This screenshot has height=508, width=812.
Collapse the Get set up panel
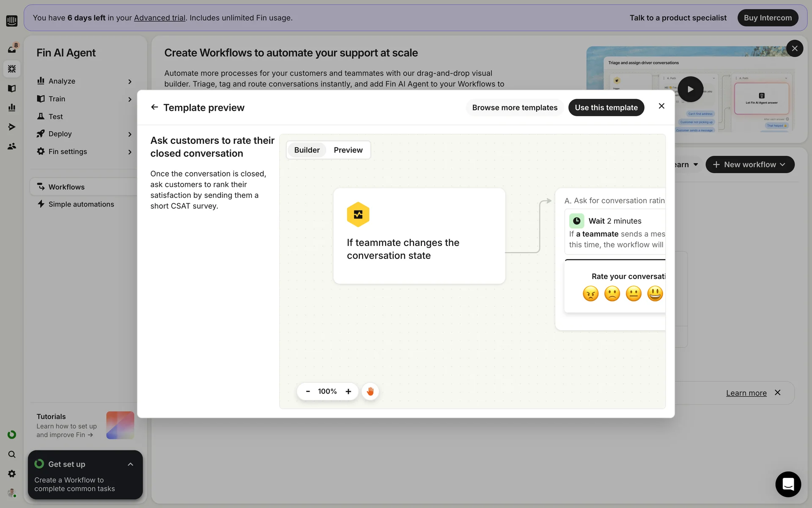(x=130, y=464)
